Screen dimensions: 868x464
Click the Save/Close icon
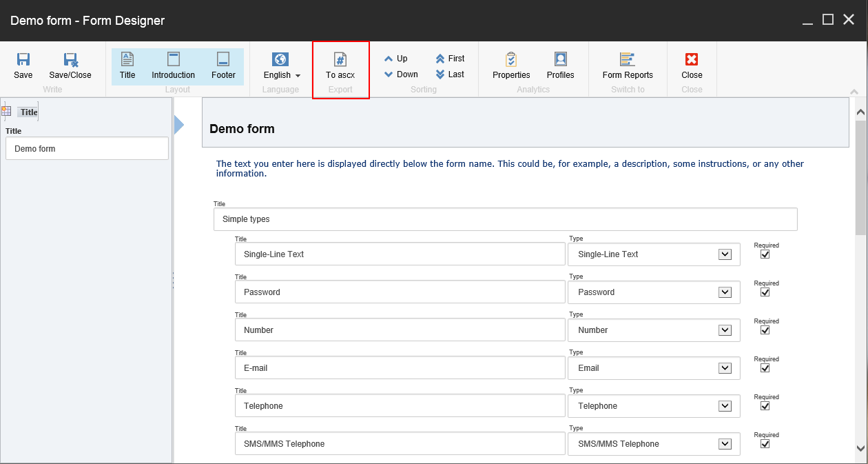pyautogui.click(x=70, y=60)
